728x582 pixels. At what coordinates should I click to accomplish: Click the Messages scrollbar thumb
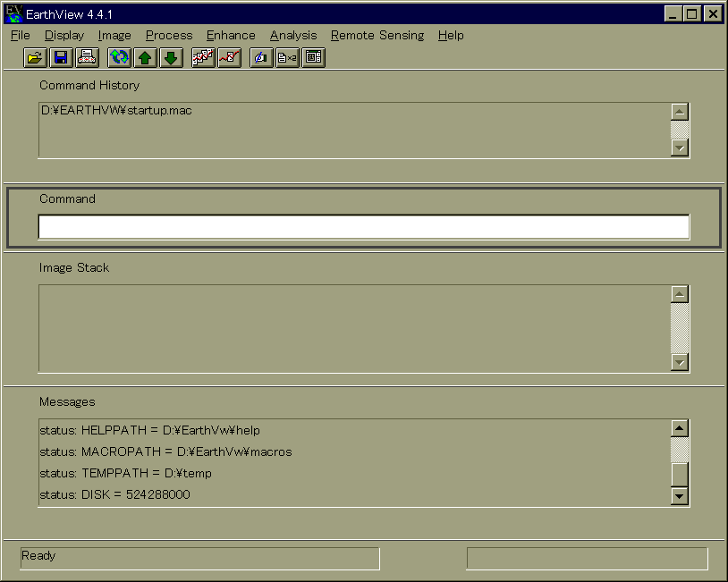tap(680, 475)
